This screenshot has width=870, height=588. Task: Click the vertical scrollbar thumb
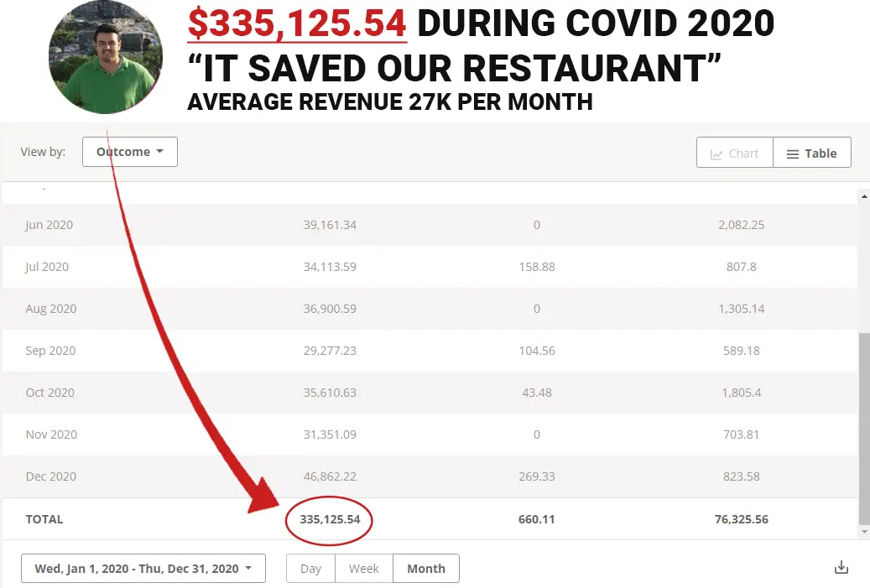[x=863, y=428]
